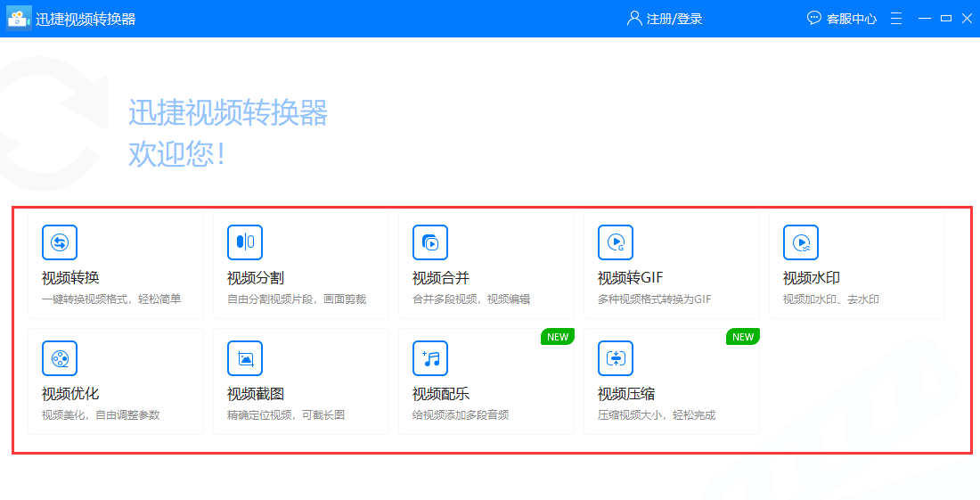980x500 pixels.
Task: Click 注册/登录 to sign in
Action: coord(674,19)
